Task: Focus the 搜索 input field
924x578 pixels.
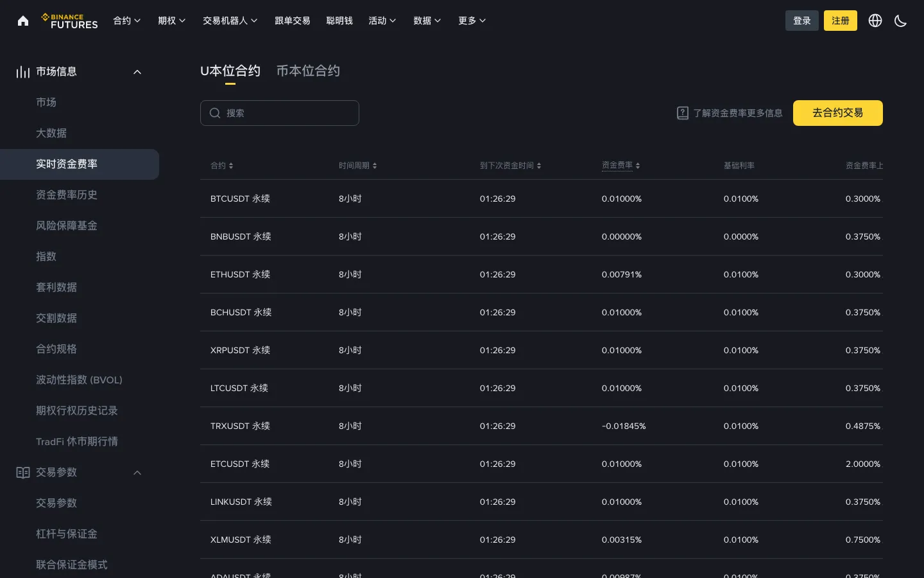Action: [280, 113]
